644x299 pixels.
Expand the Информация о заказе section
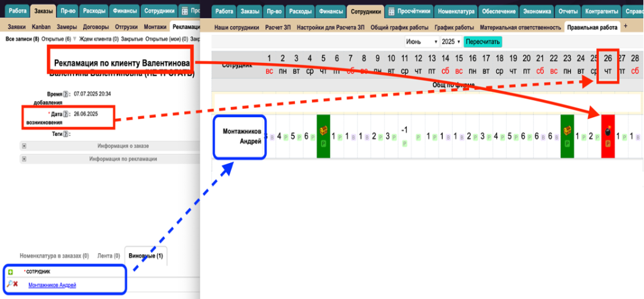(x=24, y=146)
